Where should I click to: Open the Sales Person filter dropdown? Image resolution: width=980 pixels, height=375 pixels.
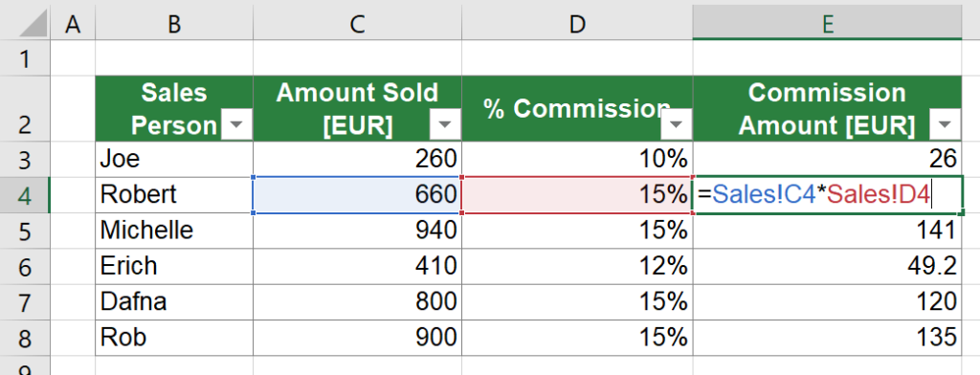(237, 126)
